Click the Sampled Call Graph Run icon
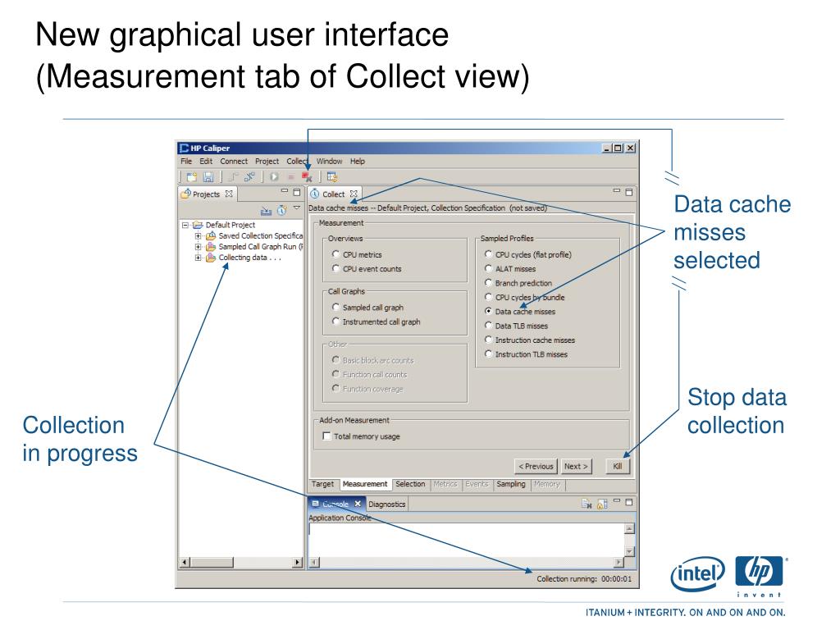The height and width of the screenshot is (630, 840). coord(211,247)
